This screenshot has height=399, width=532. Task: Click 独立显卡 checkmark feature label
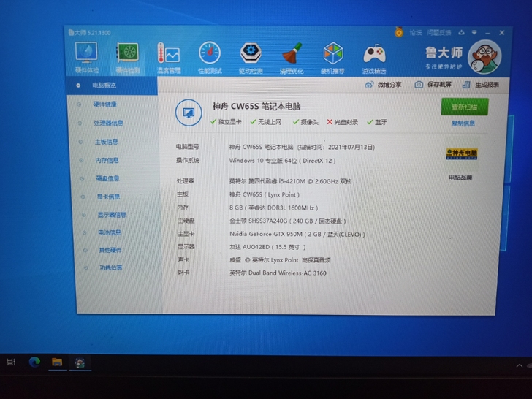tap(226, 122)
